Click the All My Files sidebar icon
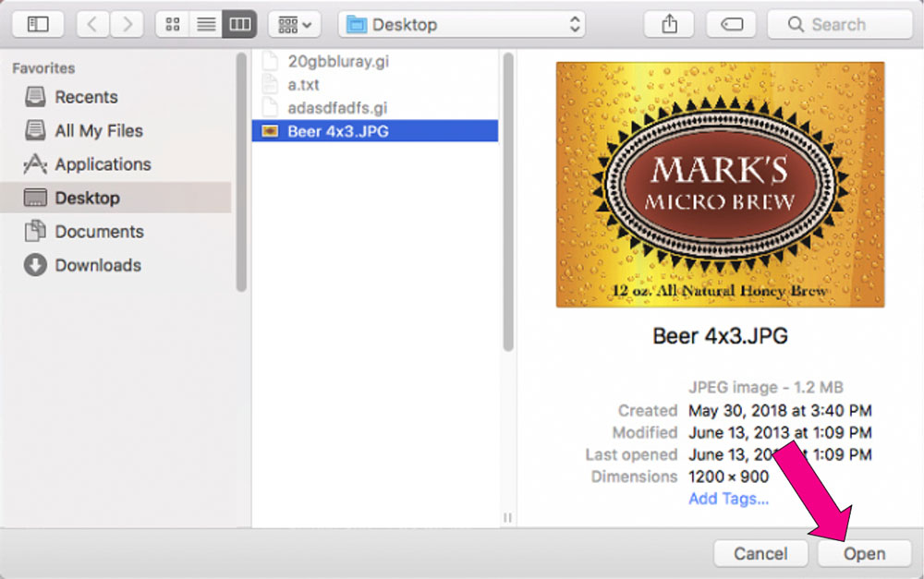924x579 pixels. 35,131
